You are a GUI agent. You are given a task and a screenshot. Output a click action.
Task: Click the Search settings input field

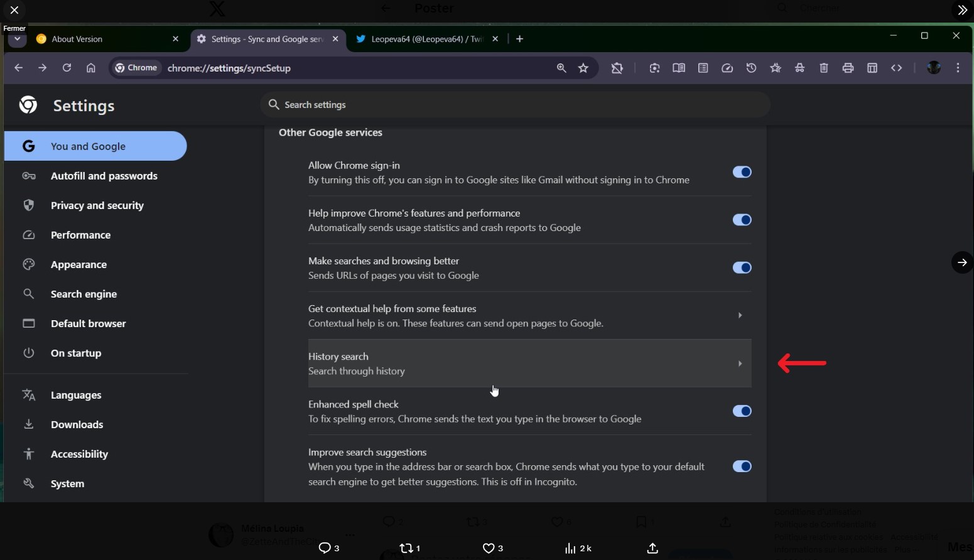coord(515,105)
